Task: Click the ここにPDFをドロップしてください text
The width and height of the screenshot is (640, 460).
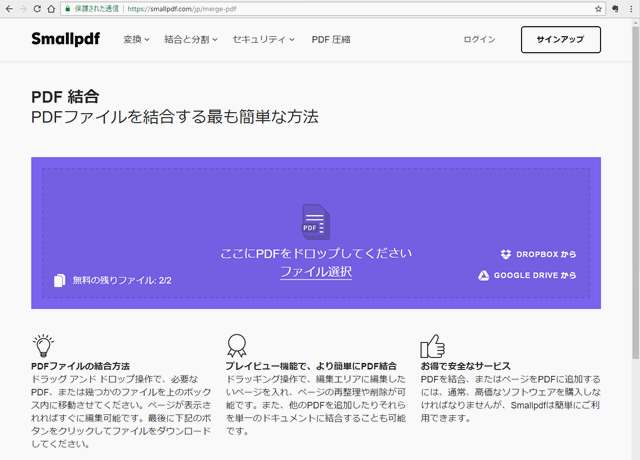Action: click(x=316, y=253)
